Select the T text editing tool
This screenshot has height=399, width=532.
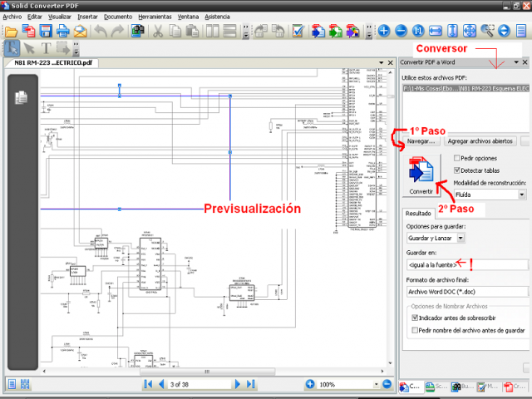pyautogui.click(x=47, y=48)
